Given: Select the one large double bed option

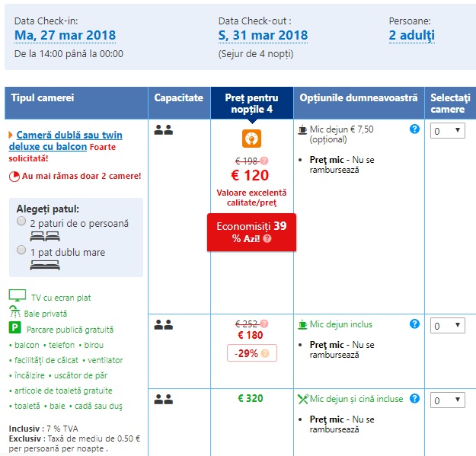Looking at the screenshot, I should [21, 250].
